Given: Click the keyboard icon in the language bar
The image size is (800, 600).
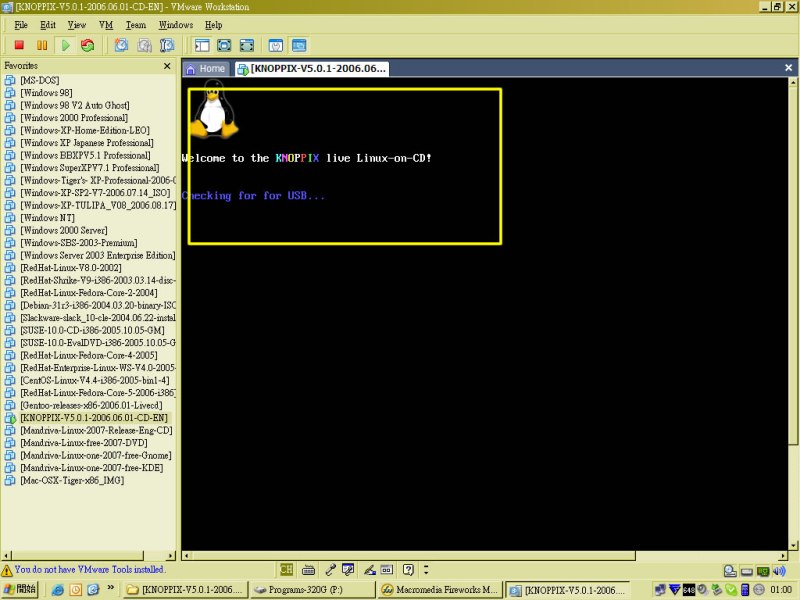Looking at the screenshot, I should pos(308,570).
